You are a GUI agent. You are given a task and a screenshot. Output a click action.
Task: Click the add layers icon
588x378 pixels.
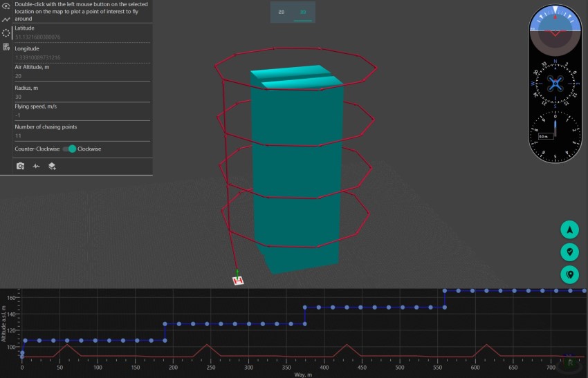pyautogui.click(x=52, y=166)
